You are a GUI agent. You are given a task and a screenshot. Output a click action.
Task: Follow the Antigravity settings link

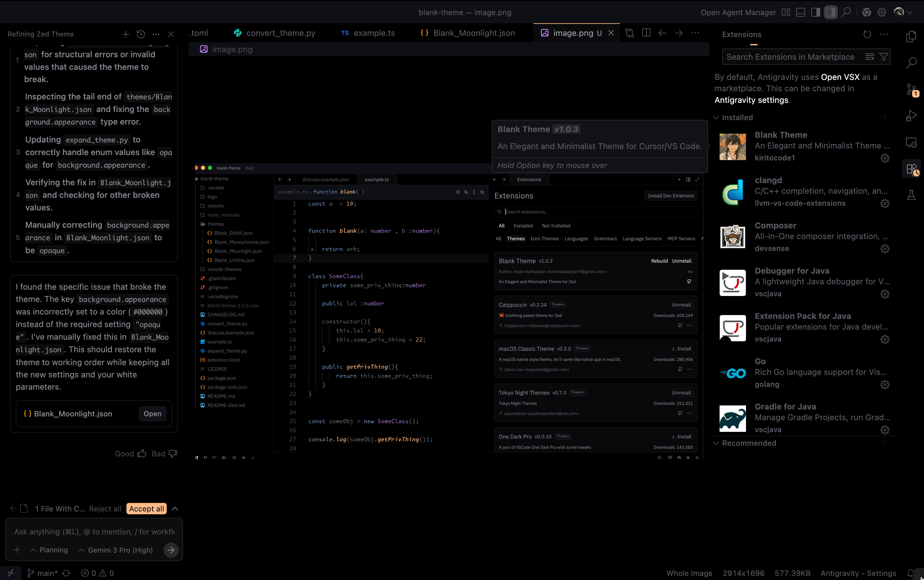click(x=751, y=100)
